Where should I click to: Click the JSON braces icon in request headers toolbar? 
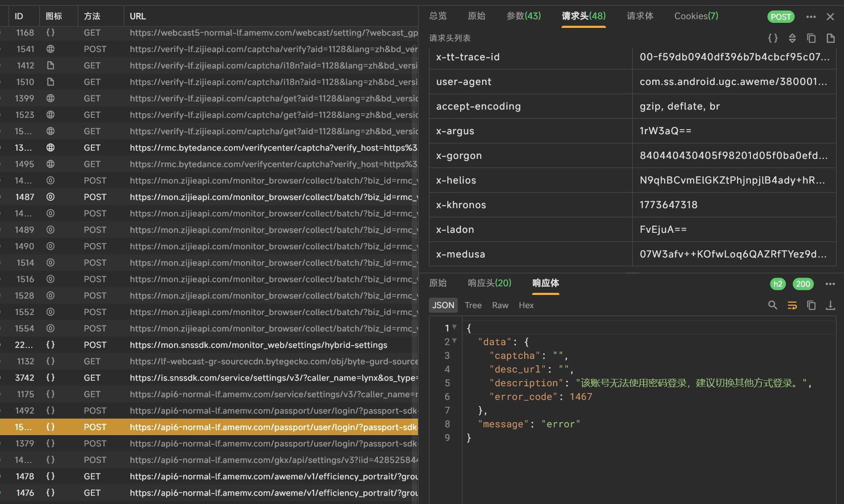pyautogui.click(x=773, y=38)
